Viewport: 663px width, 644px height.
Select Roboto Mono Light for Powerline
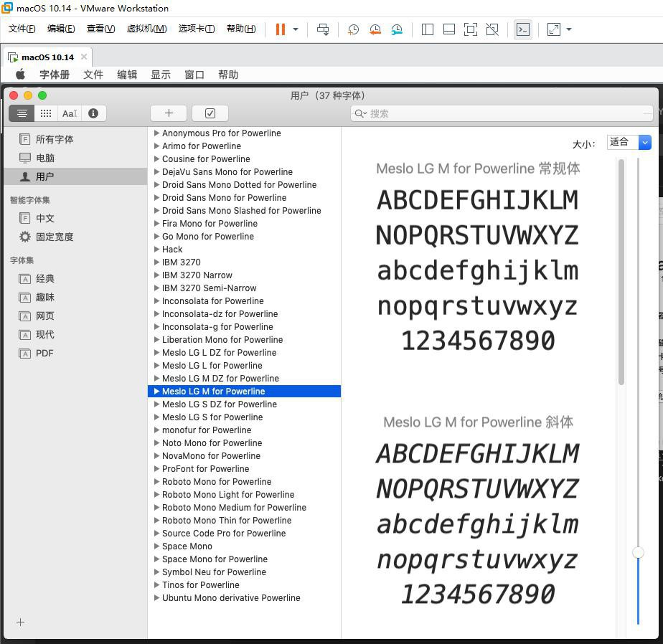point(244,494)
